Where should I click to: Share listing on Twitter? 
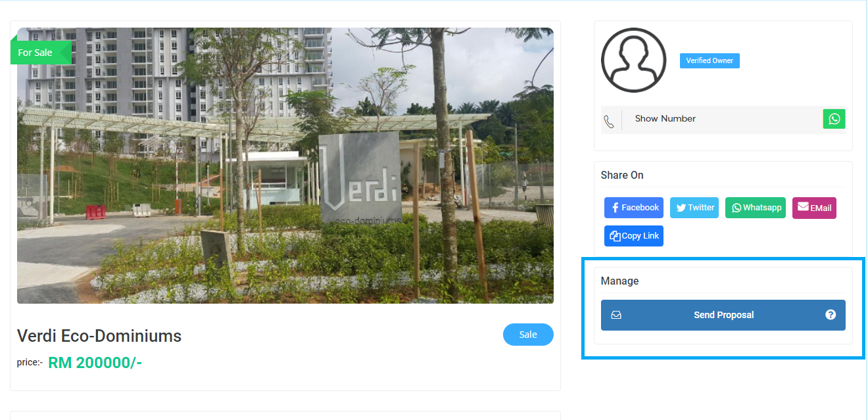(x=694, y=208)
